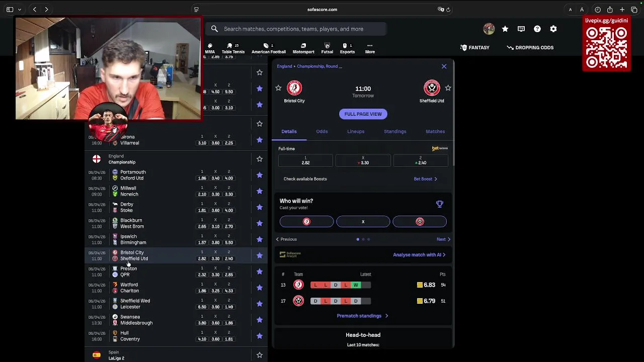
Task: Open DROPPING ODDS page
Action: pyautogui.click(x=530, y=47)
